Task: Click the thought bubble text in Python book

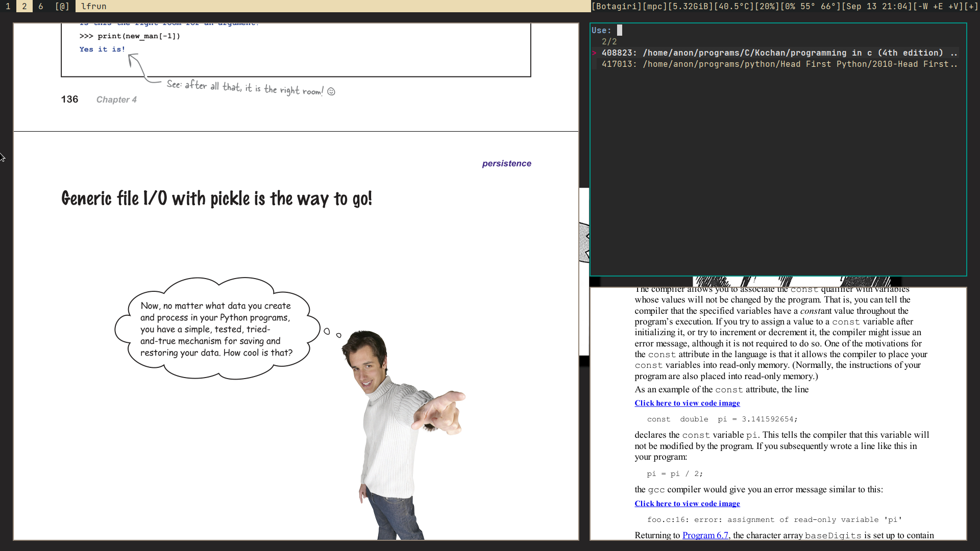Action: point(216,329)
